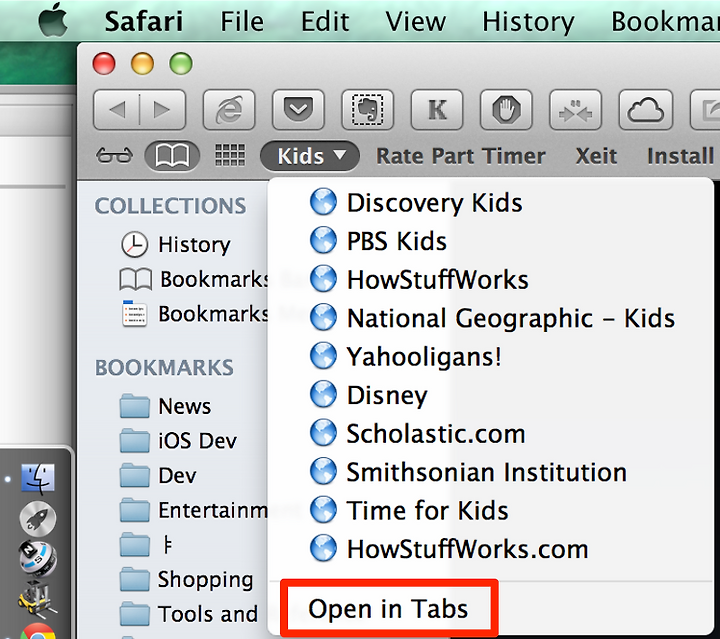
Task: Open Yahooligans! bookmark
Action: pyautogui.click(x=490, y=357)
